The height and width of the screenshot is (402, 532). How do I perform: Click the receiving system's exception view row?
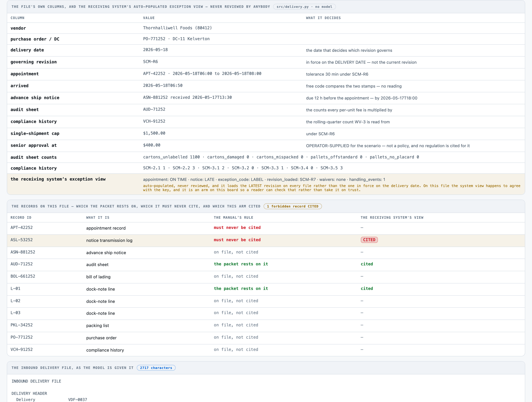click(266, 184)
